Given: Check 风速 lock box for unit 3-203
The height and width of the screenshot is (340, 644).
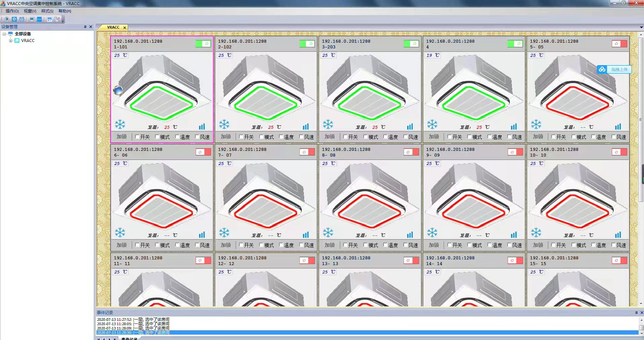Looking at the screenshot, I should click(x=405, y=137).
